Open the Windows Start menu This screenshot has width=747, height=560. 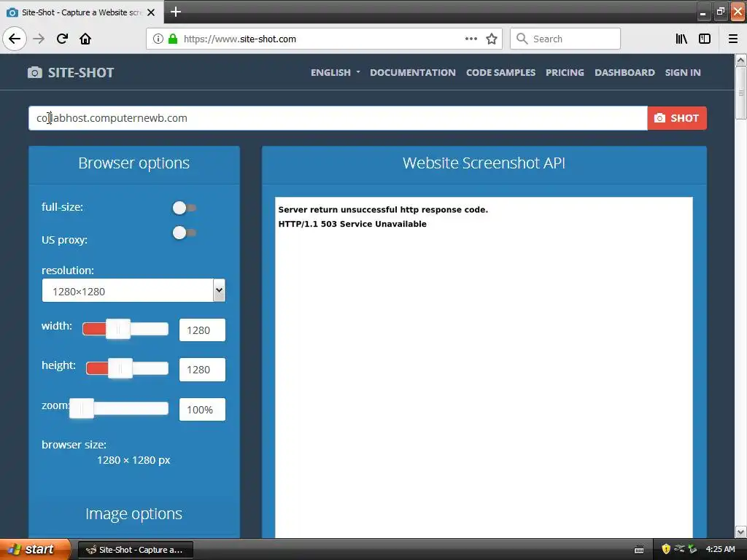click(x=34, y=549)
